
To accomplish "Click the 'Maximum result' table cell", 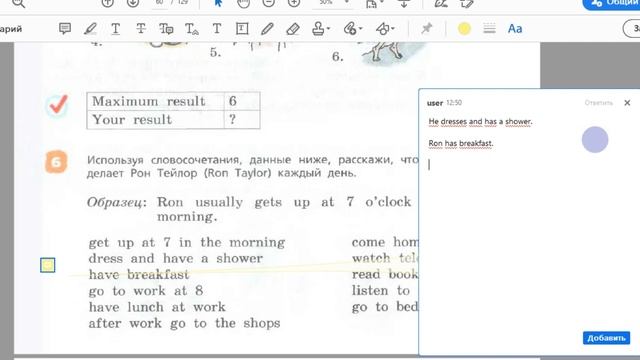I will 156,101.
